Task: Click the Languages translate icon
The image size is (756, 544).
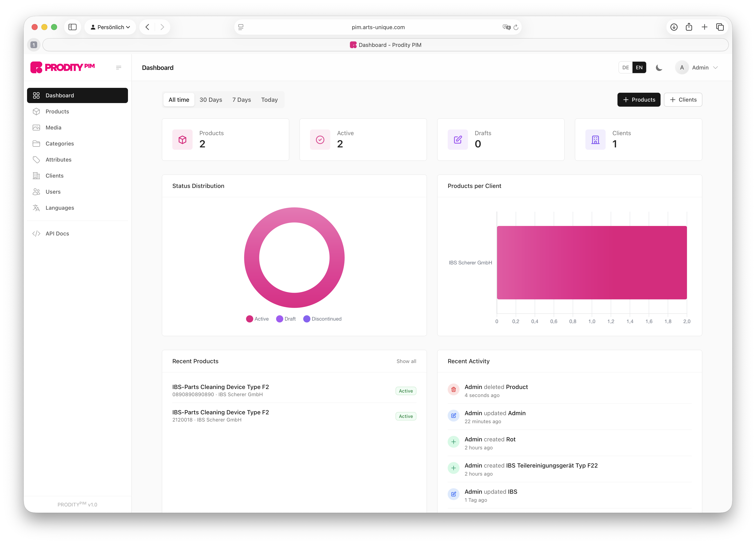Action: 36,208
